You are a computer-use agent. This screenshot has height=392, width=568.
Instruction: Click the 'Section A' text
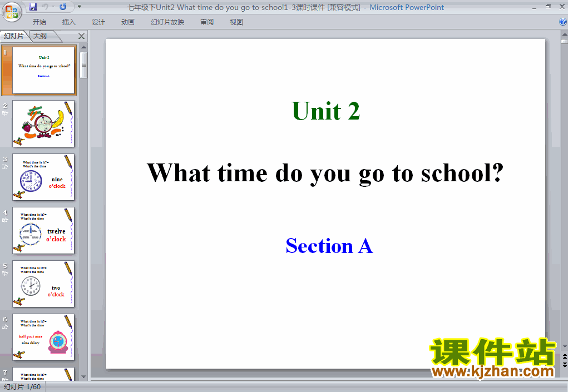tap(329, 246)
